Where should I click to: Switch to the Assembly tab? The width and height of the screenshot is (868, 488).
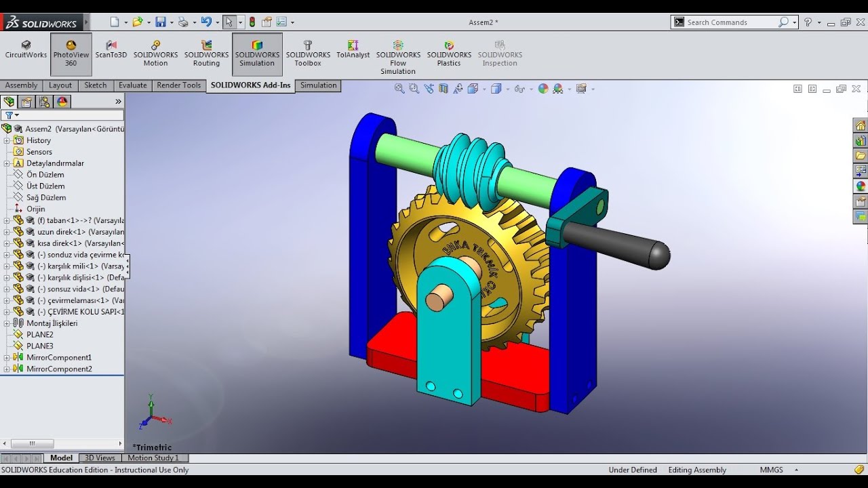(x=22, y=85)
